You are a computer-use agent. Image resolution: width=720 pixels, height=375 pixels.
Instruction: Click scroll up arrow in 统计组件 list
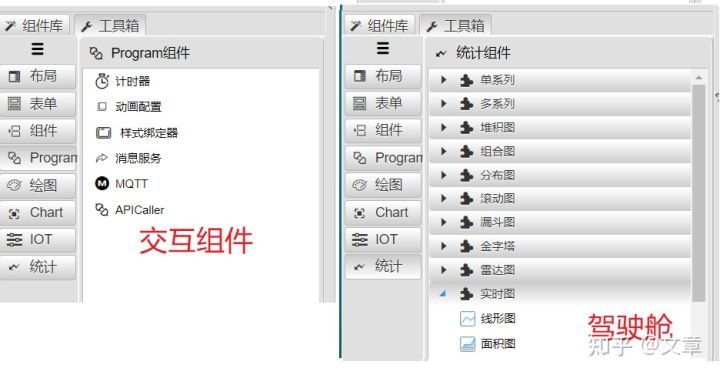[x=699, y=78]
